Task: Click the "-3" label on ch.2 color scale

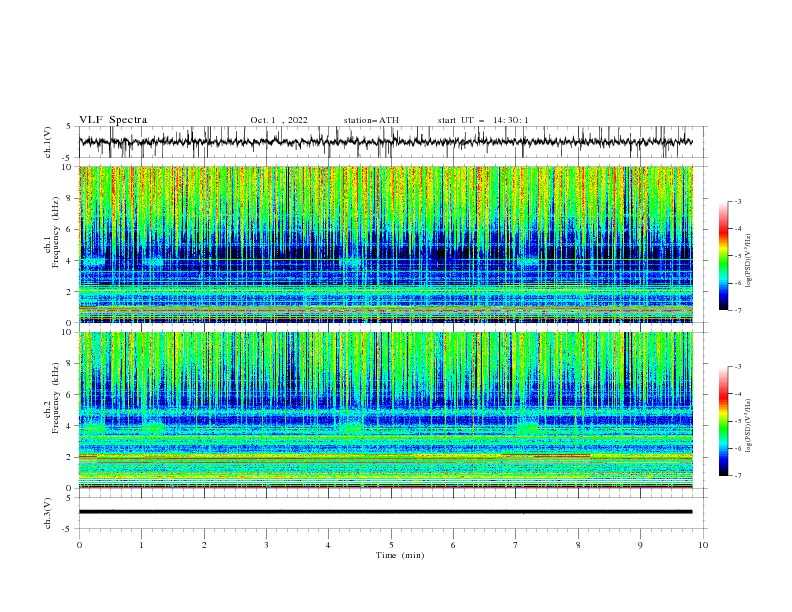Action: click(738, 367)
